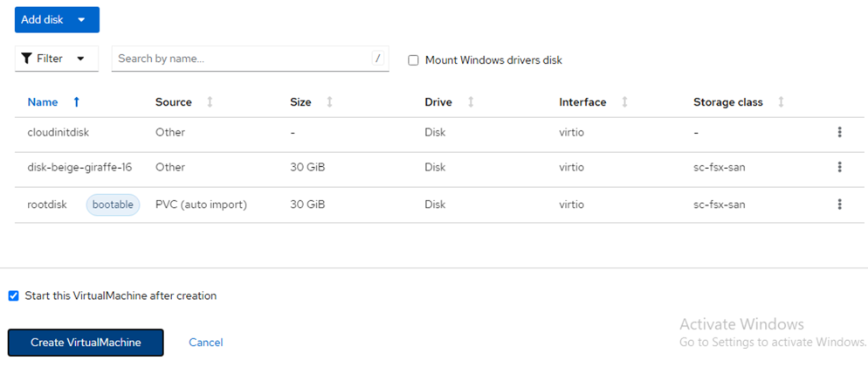Click 30 GiB size in rootdisk row

tap(307, 205)
